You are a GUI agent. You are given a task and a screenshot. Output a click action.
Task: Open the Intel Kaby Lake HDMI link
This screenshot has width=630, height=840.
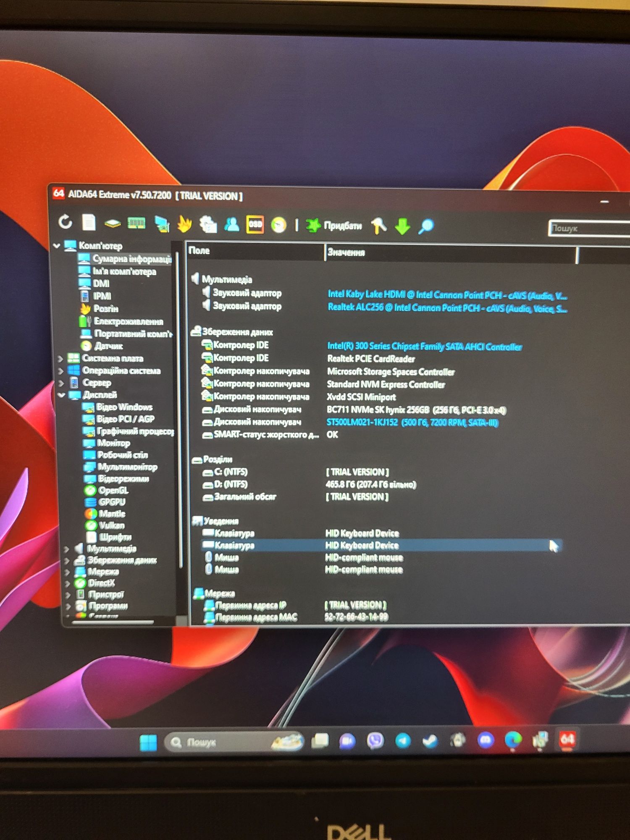[x=447, y=295]
